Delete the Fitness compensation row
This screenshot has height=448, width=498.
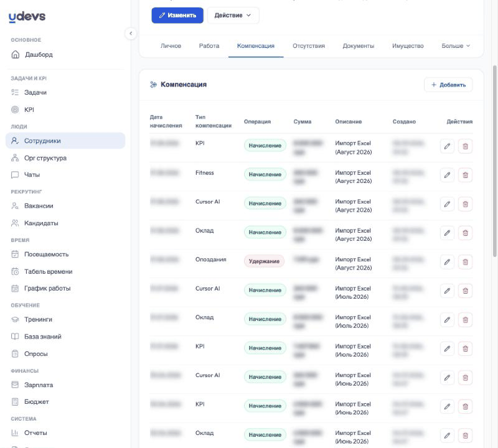pos(465,175)
